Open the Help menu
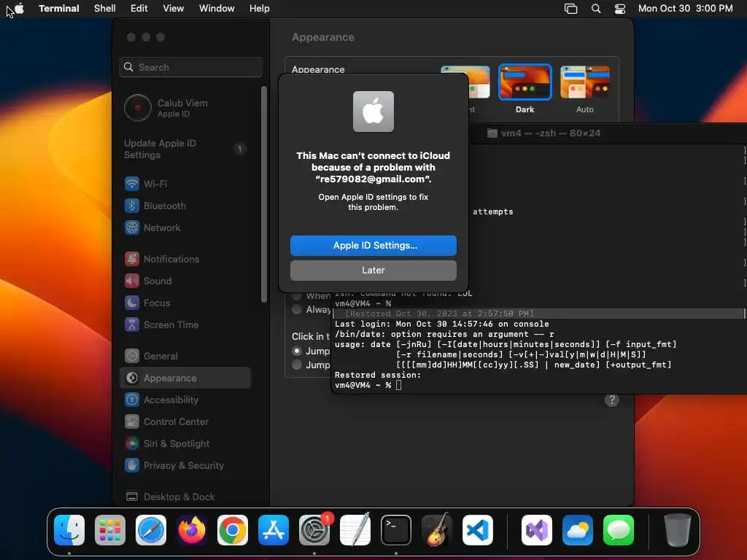This screenshot has width=747, height=560. [x=260, y=9]
